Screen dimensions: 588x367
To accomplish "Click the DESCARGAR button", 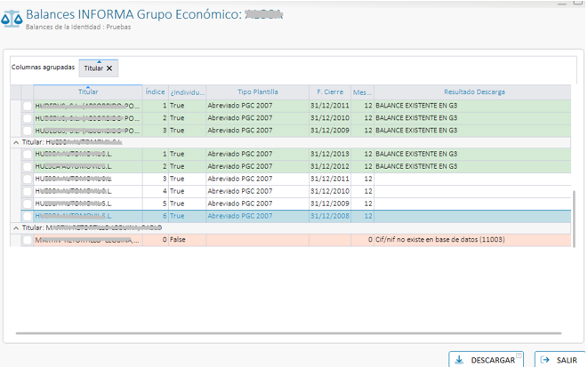I will pos(486,360).
